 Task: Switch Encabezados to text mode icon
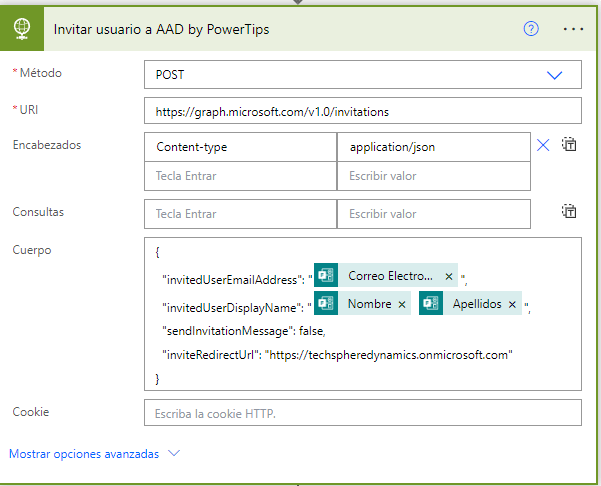pos(569,145)
